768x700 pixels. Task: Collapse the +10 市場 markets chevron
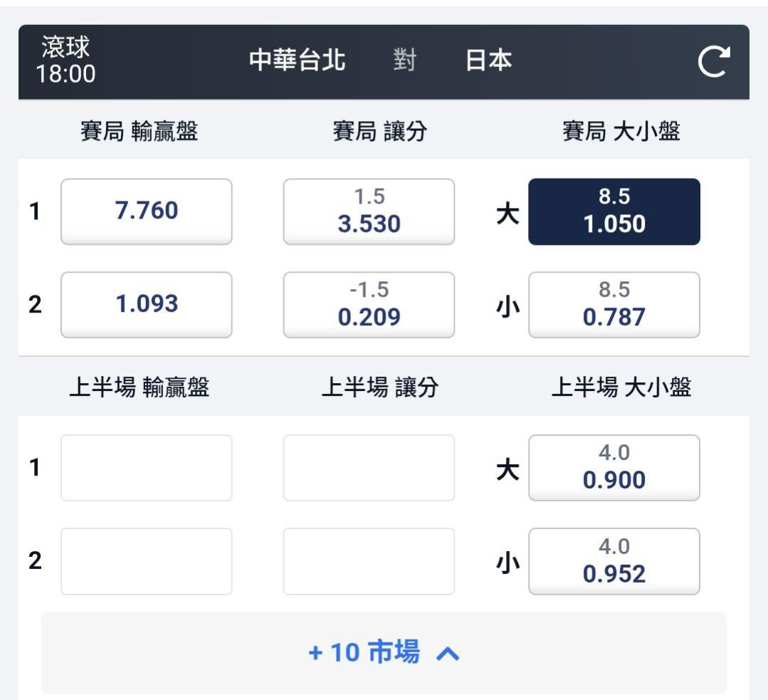(x=448, y=653)
